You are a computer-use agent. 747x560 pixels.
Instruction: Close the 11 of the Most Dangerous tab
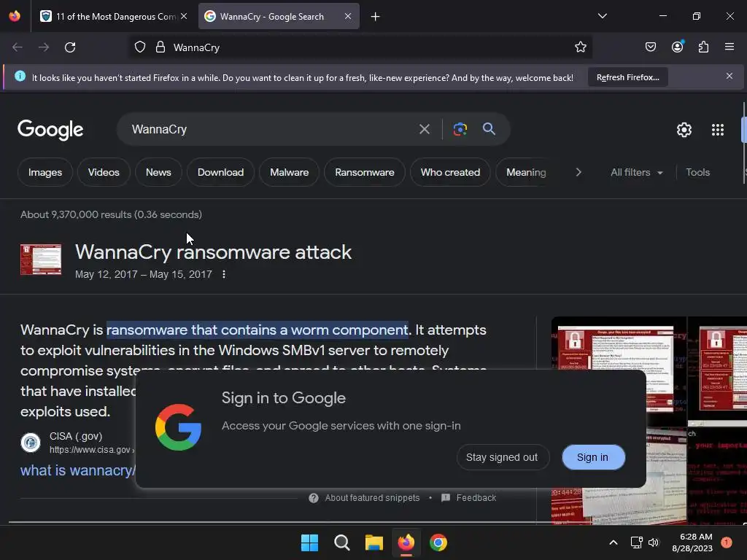click(184, 16)
